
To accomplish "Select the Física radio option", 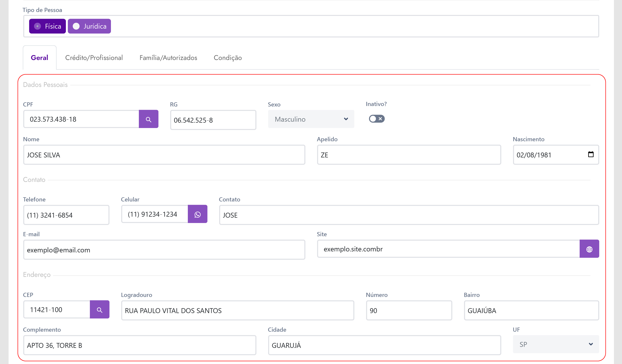I will (48, 26).
